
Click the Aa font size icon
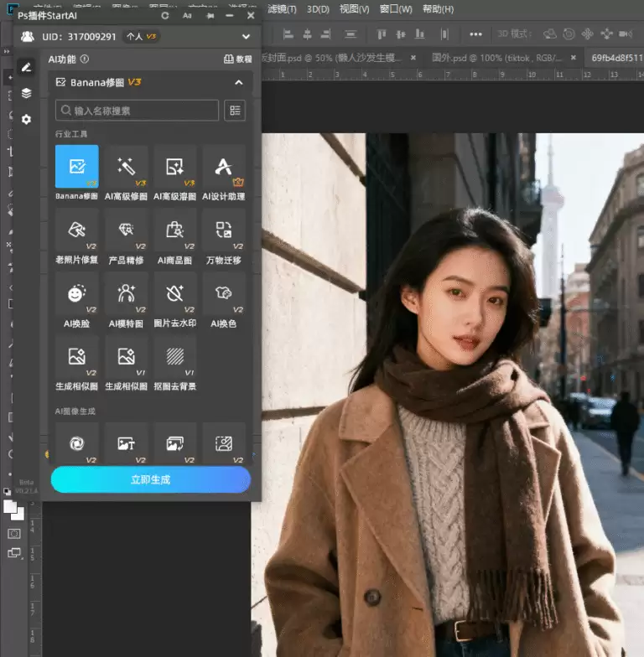click(x=187, y=15)
